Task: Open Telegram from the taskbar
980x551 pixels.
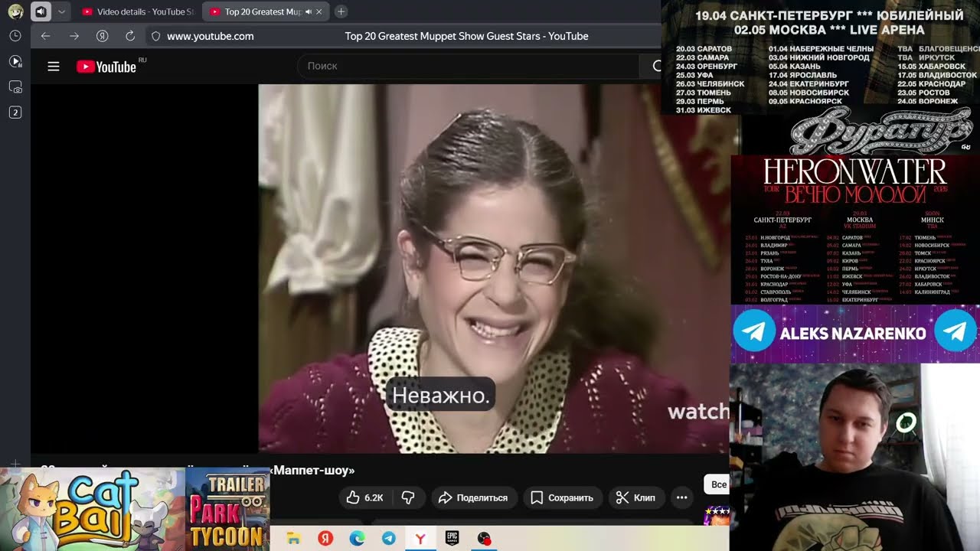Action: pyautogui.click(x=389, y=539)
